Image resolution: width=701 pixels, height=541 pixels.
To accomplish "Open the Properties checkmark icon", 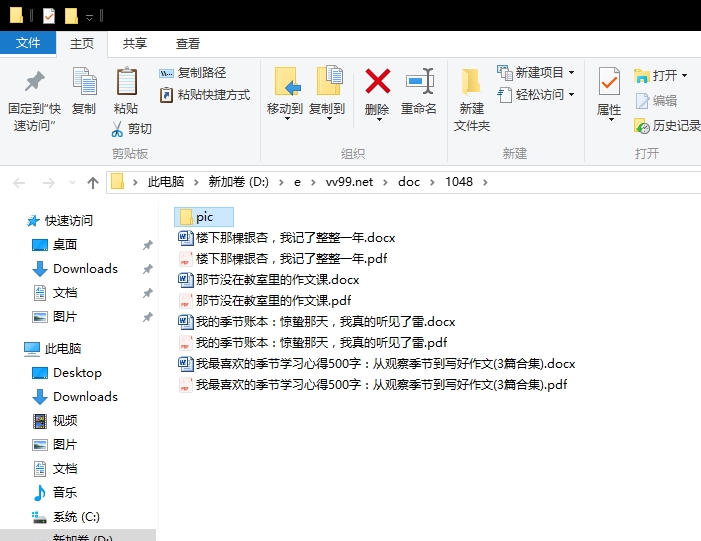I will (609, 81).
